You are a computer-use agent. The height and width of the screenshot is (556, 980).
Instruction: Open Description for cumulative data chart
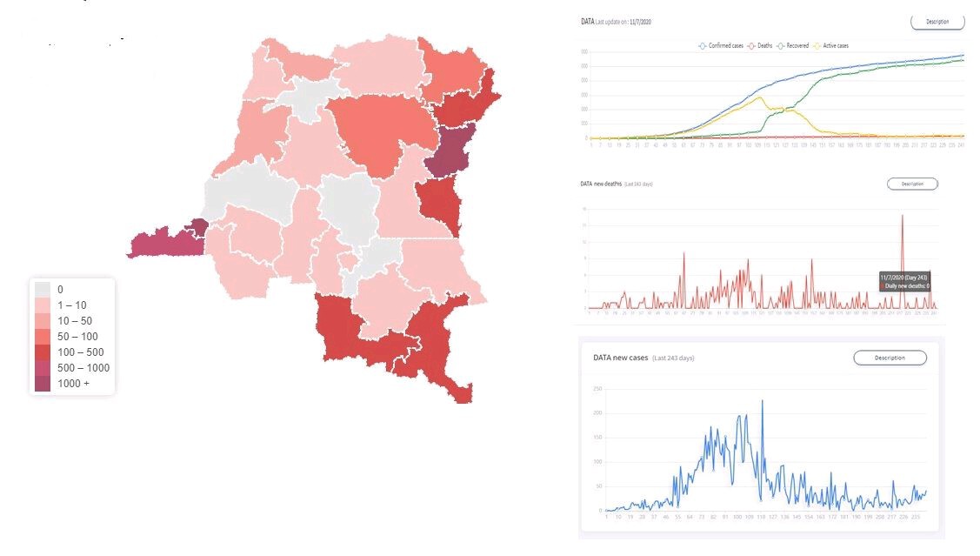(x=937, y=22)
